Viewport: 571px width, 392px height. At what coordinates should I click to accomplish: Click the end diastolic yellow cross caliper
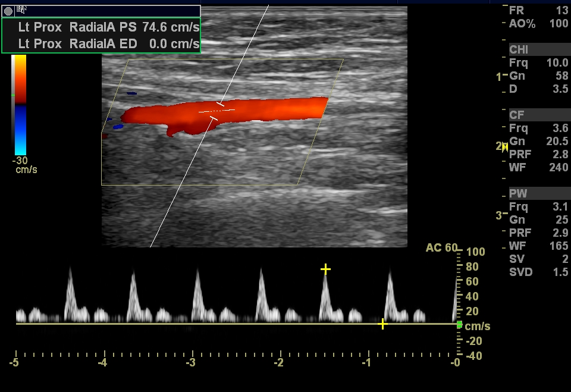pos(382,324)
